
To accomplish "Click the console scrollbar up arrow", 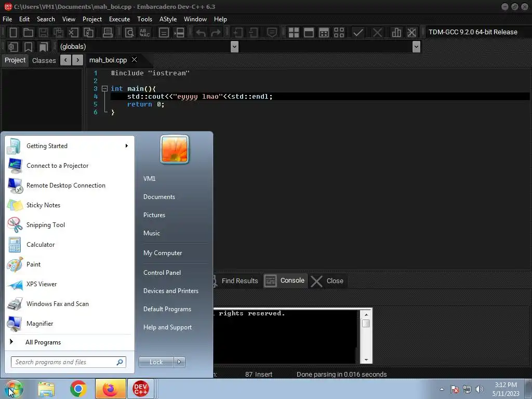I will [x=366, y=315].
